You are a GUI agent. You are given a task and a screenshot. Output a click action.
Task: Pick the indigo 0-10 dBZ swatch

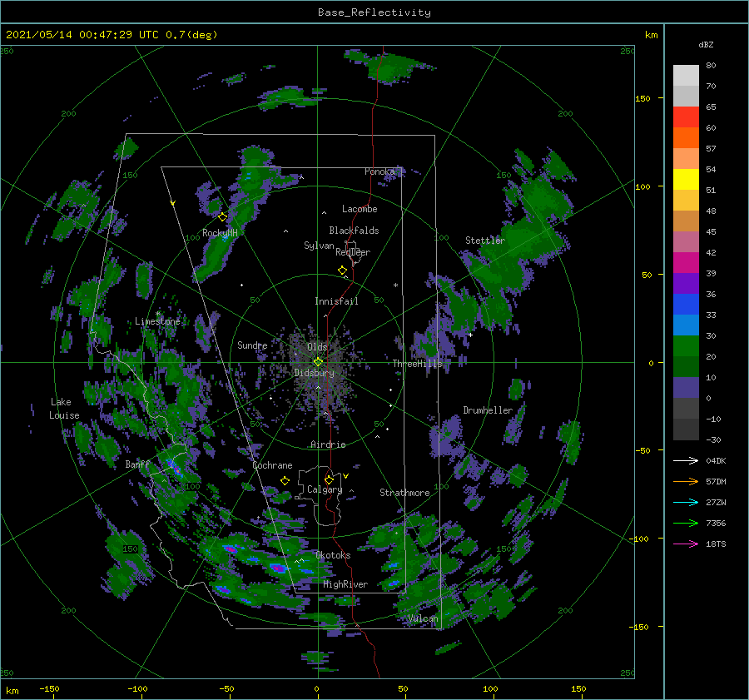click(686, 388)
